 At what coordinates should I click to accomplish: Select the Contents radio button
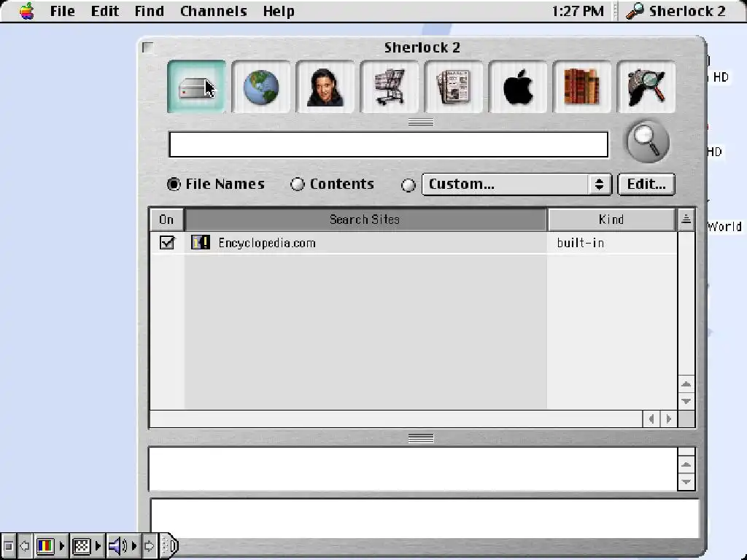click(298, 184)
